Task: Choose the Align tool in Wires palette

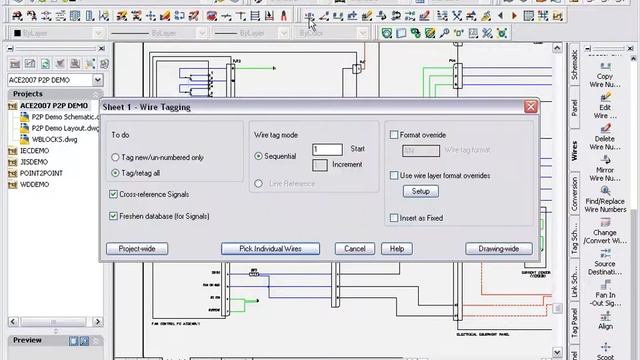Action: click(x=605, y=321)
